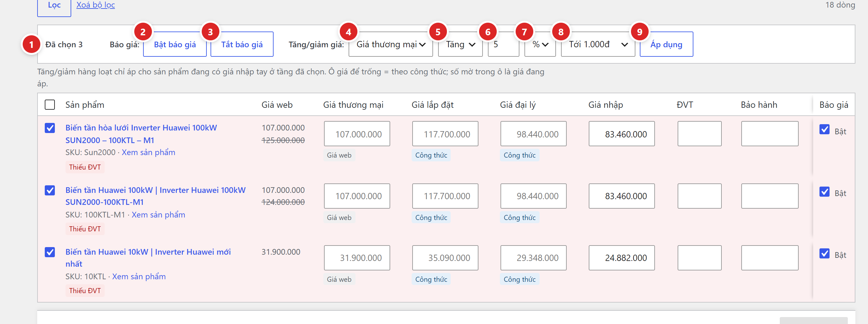Click the amount input showing 5
The width and height of the screenshot is (868, 324).
click(503, 44)
